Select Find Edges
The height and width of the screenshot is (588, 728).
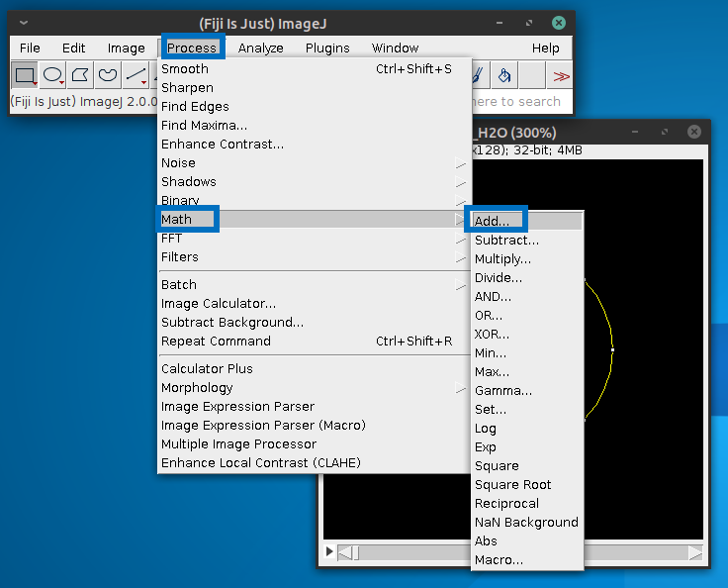(315, 107)
